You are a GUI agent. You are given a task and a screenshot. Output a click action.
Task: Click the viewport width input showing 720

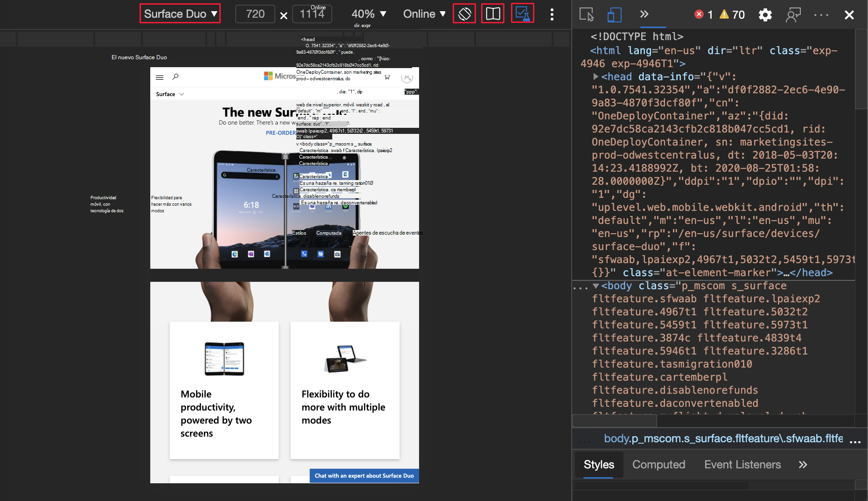tap(255, 14)
